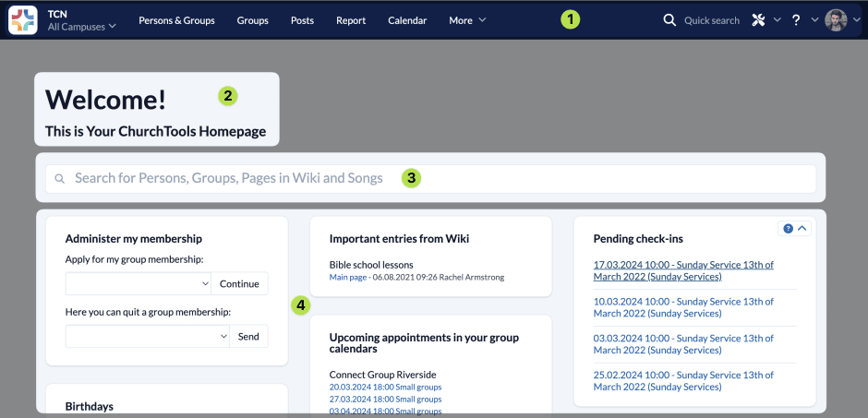
Task: Click the blue help icon in Pending check-ins
Action: pos(788,229)
